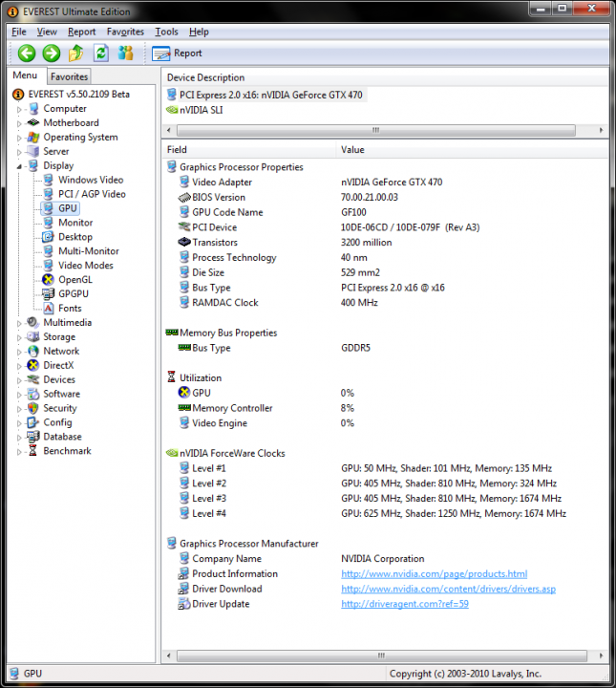Image resolution: width=616 pixels, height=688 pixels.
Task: Select the GPU Code Name row
Action: (x=385, y=212)
